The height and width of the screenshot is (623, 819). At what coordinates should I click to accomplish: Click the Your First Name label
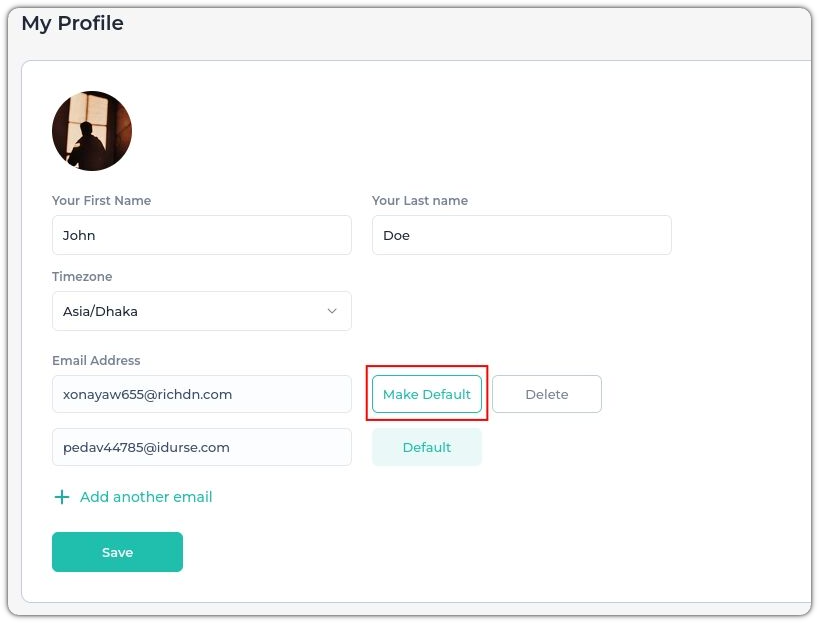click(x=101, y=201)
